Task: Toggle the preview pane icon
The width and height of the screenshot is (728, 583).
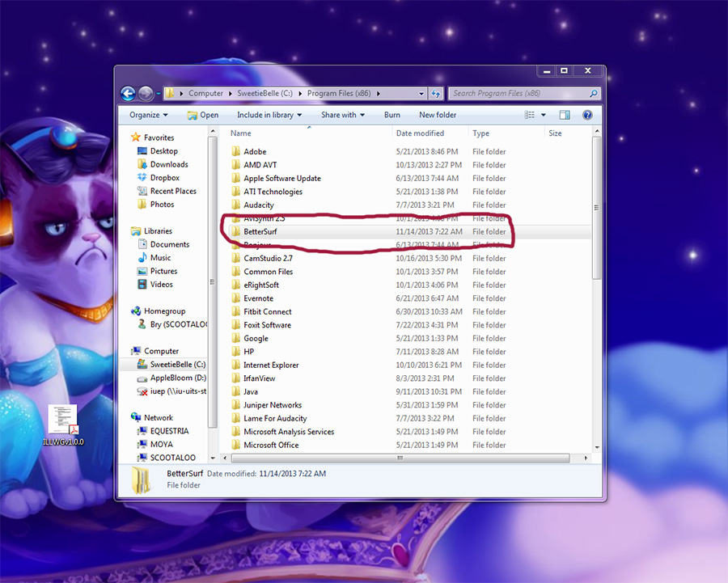Action: 565,115
